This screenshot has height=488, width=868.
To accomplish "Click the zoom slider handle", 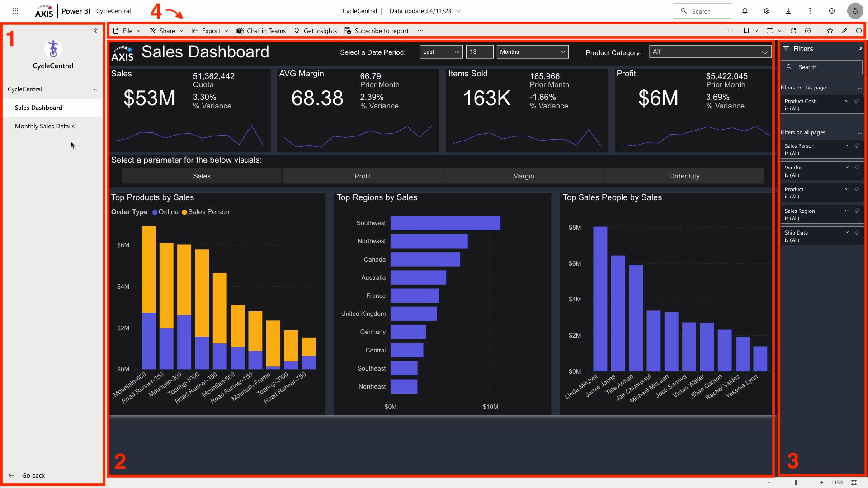I will pyautogui.click(x=796, y=483).
